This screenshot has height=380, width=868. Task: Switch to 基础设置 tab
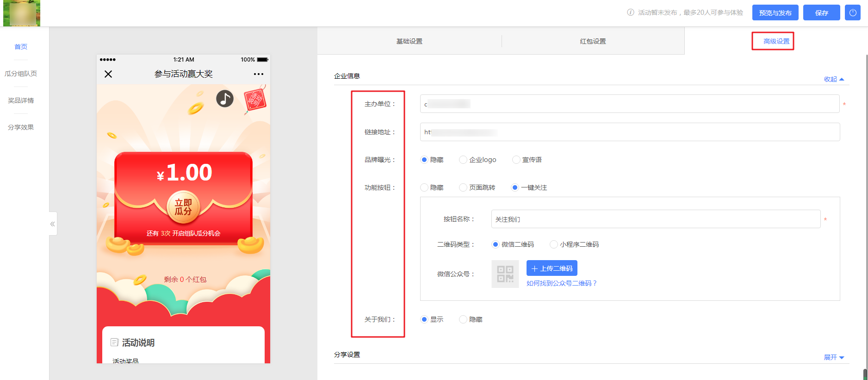(x=409, y=41)
